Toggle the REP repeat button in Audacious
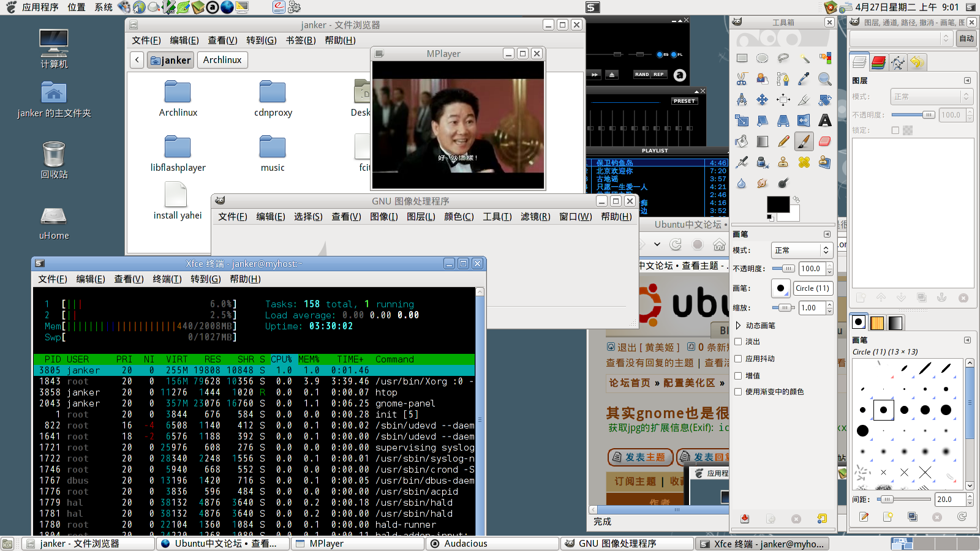Screen dimensions: 980x551 point(658,74)
